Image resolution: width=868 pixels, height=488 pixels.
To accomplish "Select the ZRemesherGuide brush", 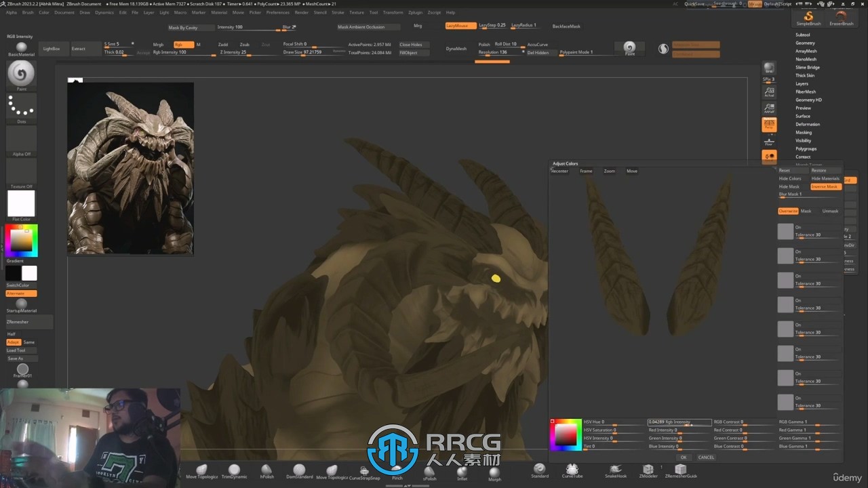I will (x=681, y=470).
